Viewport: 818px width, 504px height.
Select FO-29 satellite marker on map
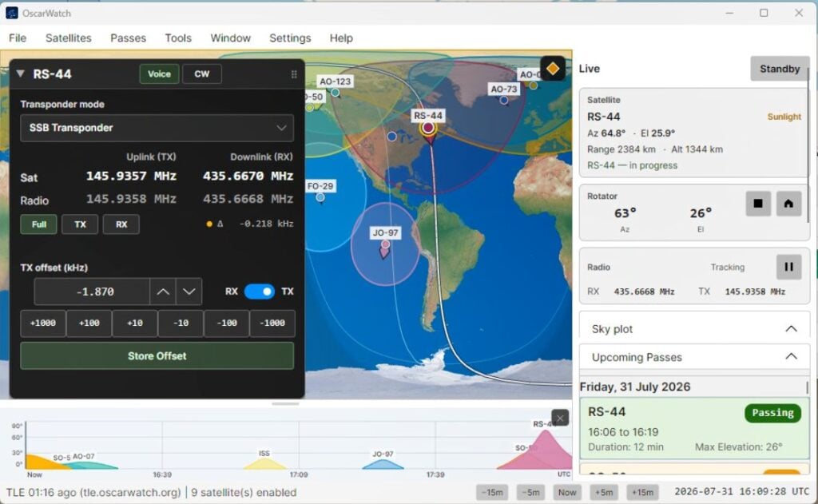pos(320,197)
